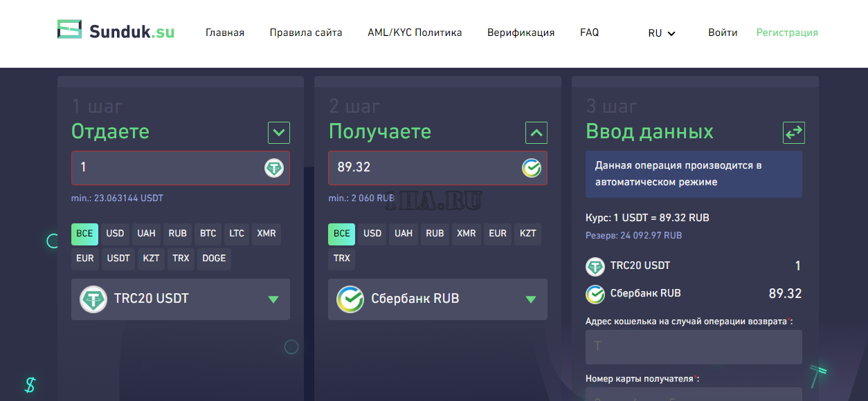
Task: Select the DOGE currency filter
Action: tap(214, 259)
